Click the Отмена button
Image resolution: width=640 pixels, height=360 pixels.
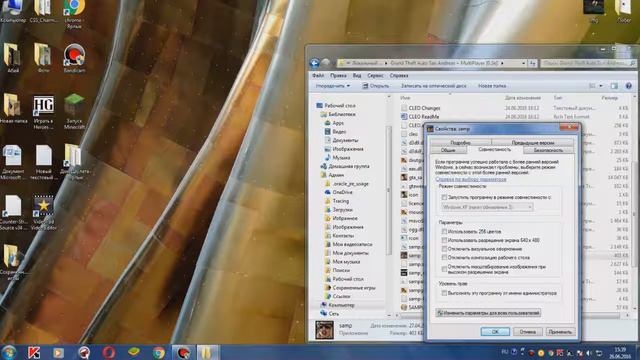(527, 331)
